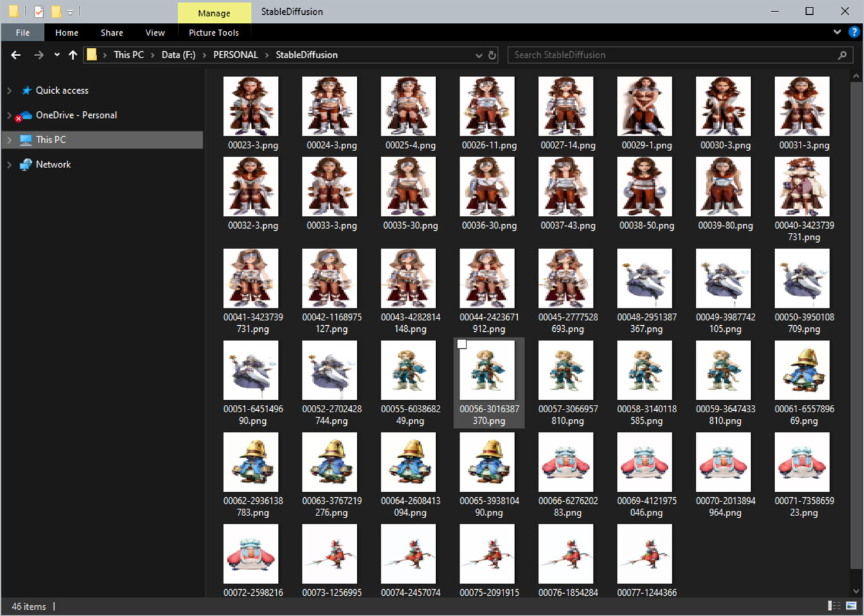Select thumbnail 00048-2951387367.png

click(x=645, y=279)
